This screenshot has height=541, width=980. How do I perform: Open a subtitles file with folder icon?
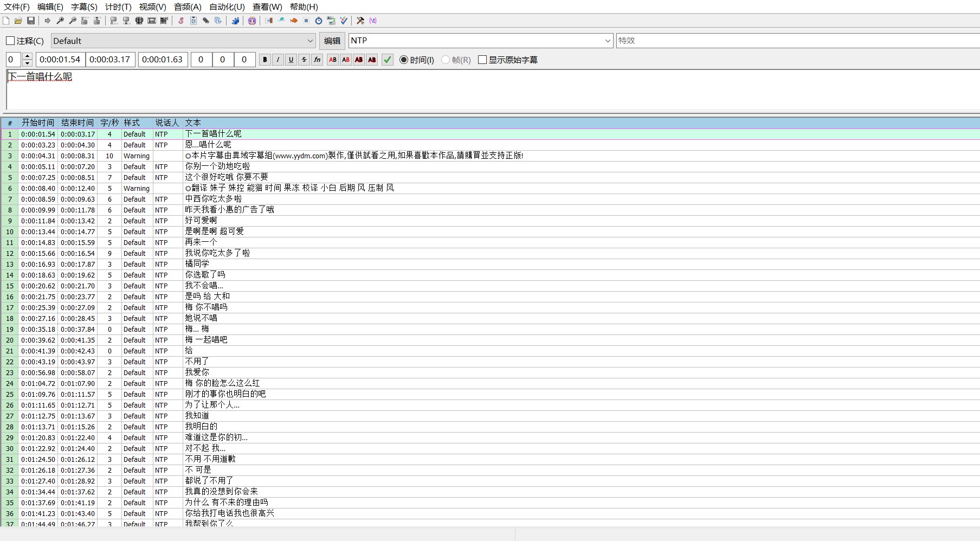(18, 21)
